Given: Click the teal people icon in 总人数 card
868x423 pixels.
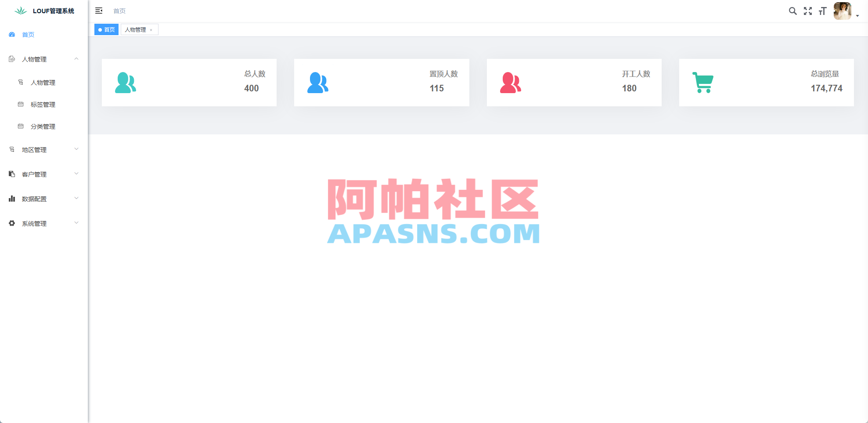Looking at the screenshot, I should tap(126, 83).
